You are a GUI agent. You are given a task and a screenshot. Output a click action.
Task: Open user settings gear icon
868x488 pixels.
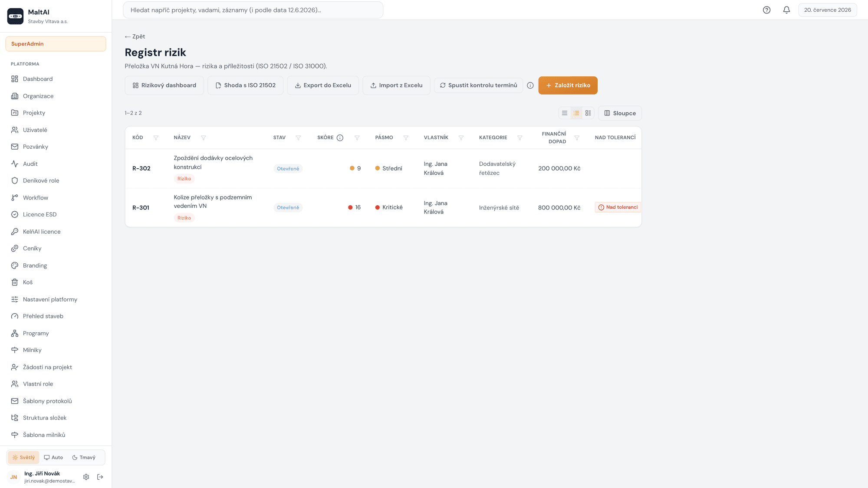(86, 477)
